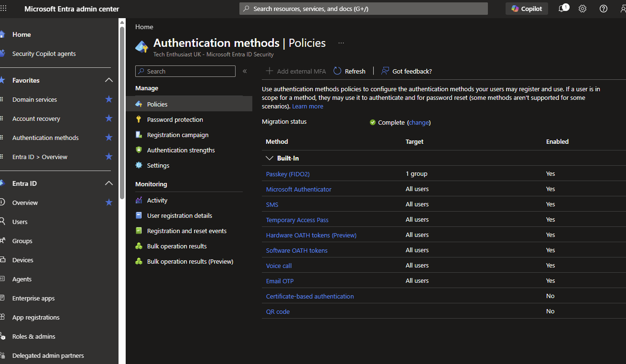Open Hardware OATH tokens (Preview)
The image size is (626, 364).
click(x=311, y=235)
